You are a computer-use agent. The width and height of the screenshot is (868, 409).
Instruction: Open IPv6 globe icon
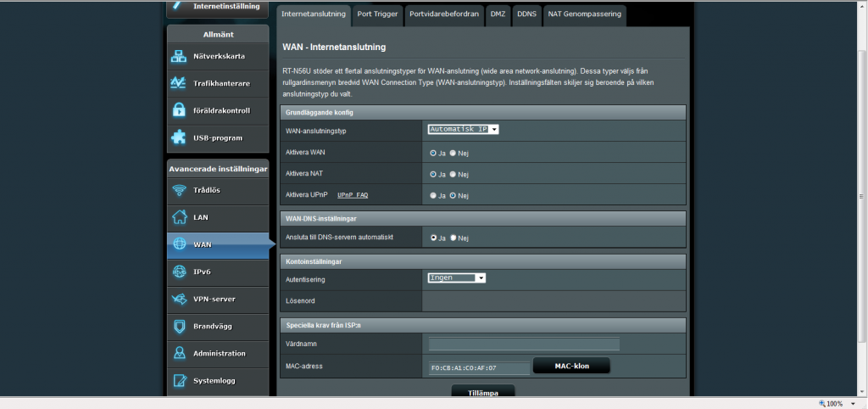click(179, 272)
